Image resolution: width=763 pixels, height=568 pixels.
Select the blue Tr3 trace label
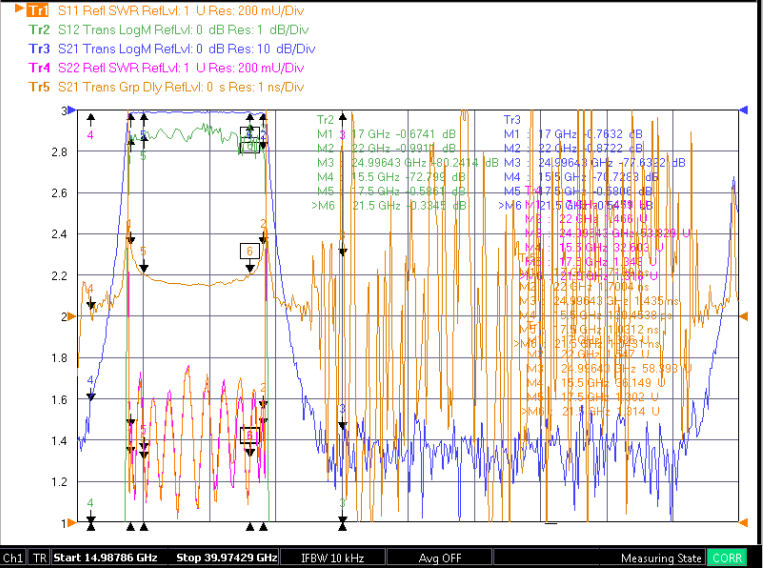tap(39, 49)
